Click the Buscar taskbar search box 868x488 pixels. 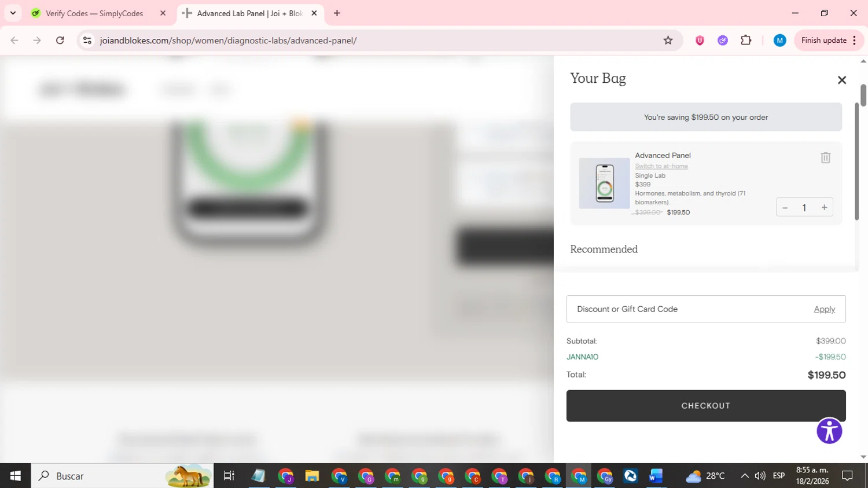(x=122, y=476)
